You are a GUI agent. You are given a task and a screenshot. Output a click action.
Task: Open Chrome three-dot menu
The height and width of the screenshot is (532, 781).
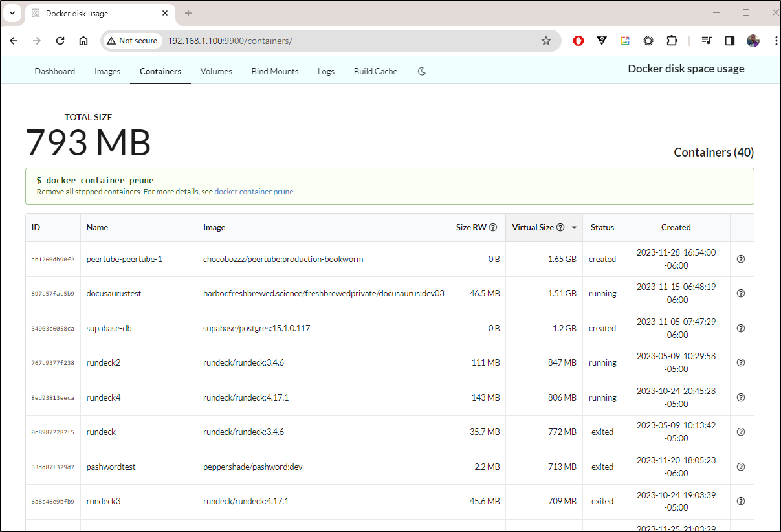point(775,41)
